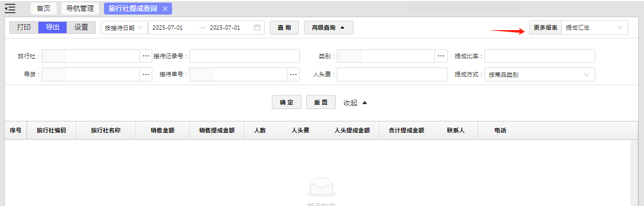Focus the 旅行社 input field
Screen dimensions: 644x206
(91, 56)
